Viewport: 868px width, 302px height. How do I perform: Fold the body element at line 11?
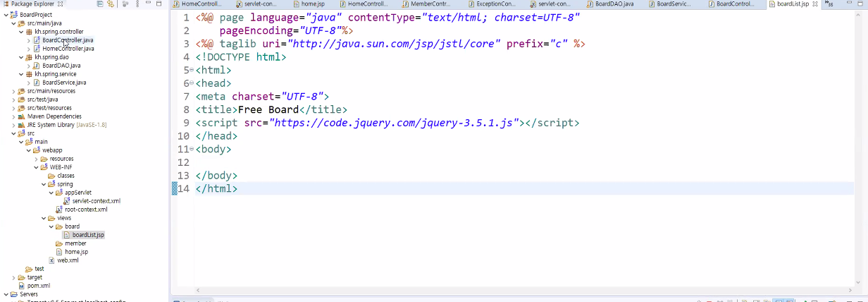point(191,150)
